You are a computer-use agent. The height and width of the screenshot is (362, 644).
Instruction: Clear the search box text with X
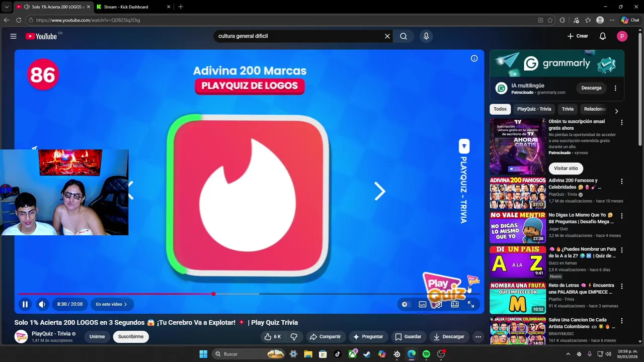click(387, 36)
